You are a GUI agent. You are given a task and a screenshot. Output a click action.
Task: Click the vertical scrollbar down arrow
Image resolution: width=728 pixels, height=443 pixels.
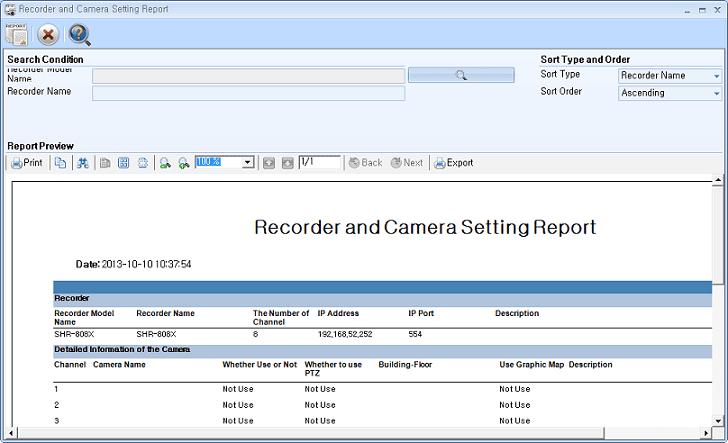[718, 421]
